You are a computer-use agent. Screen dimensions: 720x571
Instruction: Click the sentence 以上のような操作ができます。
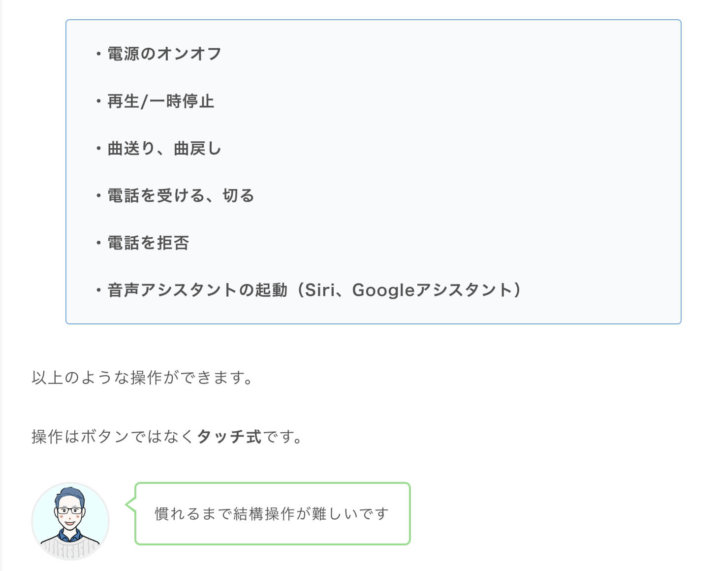click(142, 378)
